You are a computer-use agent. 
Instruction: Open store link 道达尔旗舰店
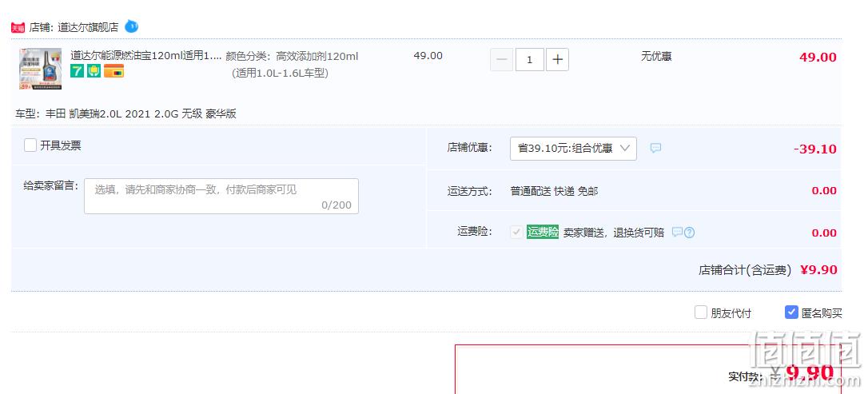pyautogui.click(x=88, y=28)
